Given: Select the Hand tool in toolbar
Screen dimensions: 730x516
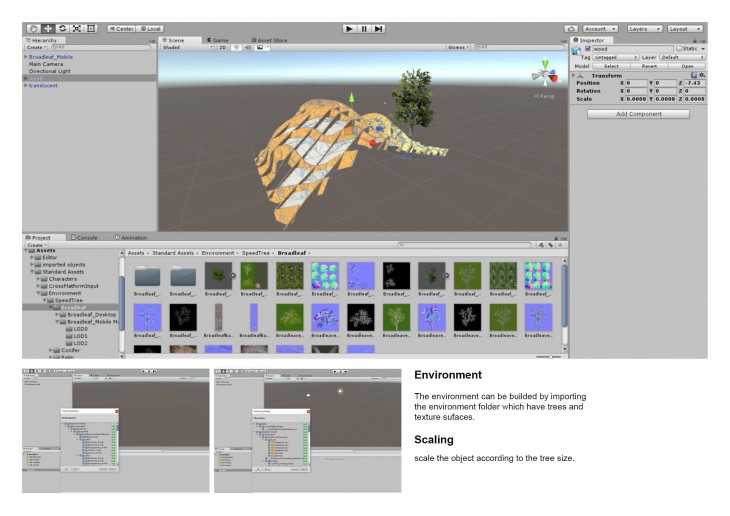Looking at the screenshot, I should pyautogui.click(x=33, y=29).
